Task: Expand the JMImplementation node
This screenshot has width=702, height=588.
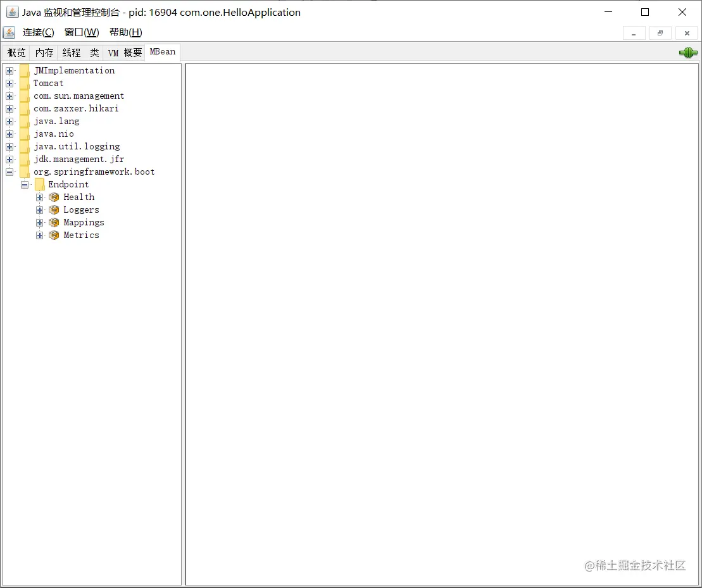Action: click(x=9, y=71)
